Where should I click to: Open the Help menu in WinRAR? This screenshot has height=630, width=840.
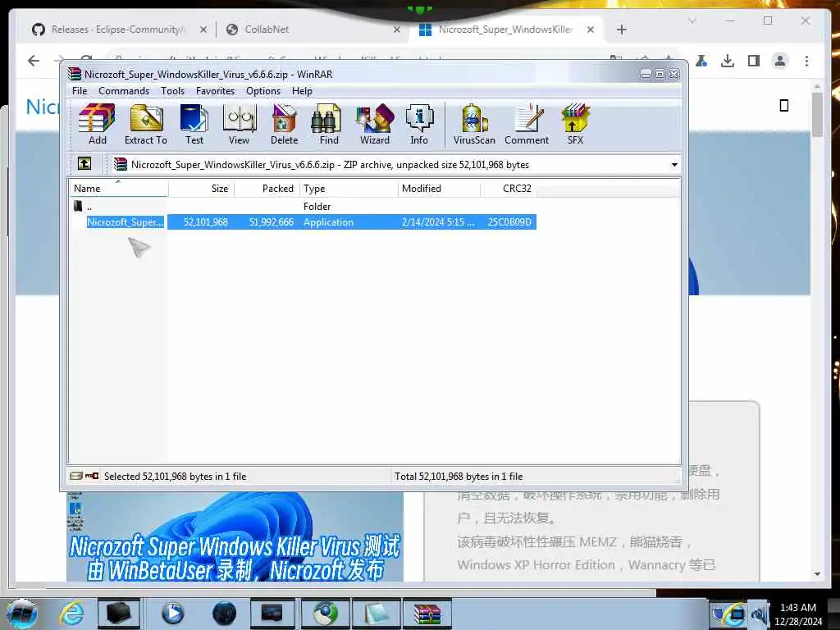(302, 91)
